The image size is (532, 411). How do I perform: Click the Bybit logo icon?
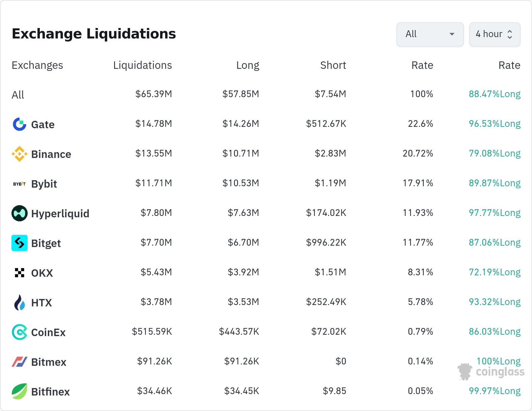pos(20,184)
